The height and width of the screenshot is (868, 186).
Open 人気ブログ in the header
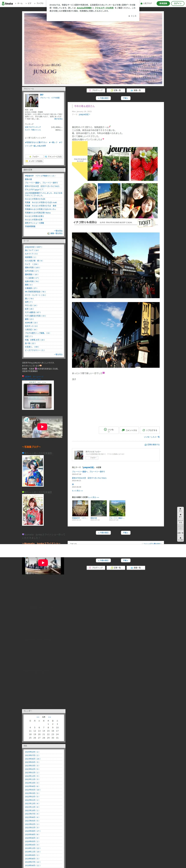tap(146, 3)
